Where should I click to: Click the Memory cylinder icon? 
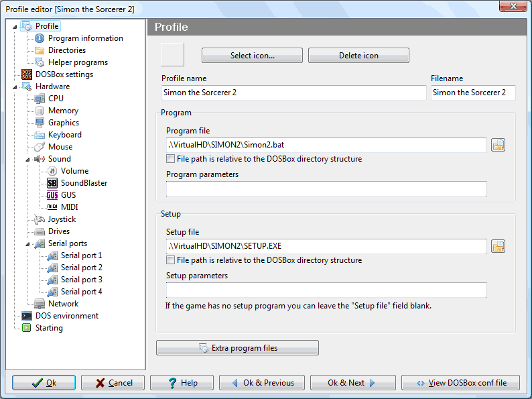point(40,111)
